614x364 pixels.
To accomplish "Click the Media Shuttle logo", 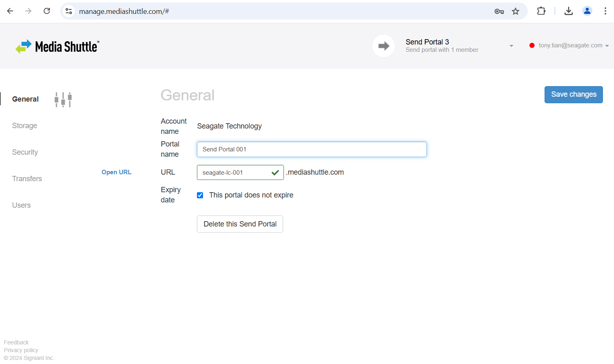I will 57,47.
